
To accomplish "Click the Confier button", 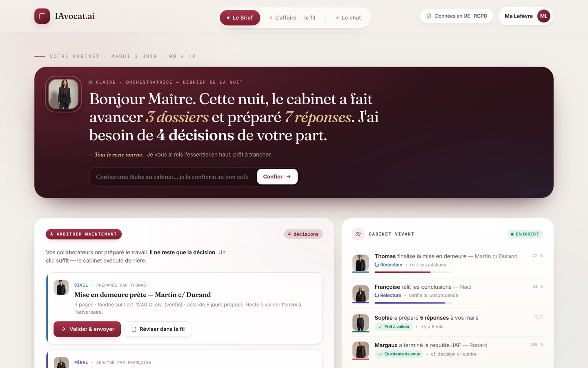I will click(277, 177).
